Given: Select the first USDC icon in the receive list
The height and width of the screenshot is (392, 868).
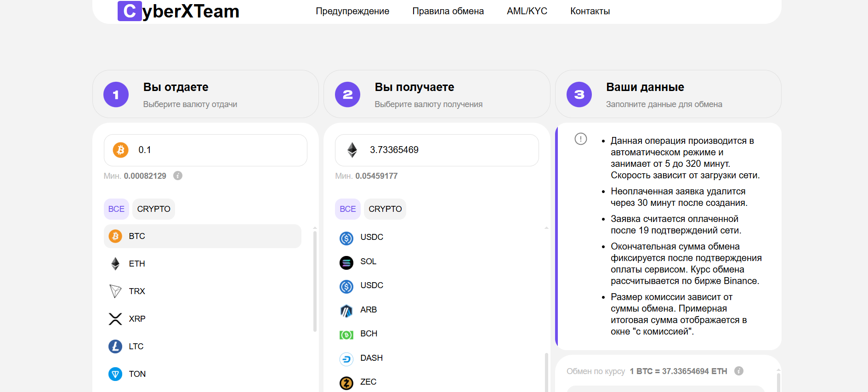Looking at the screenshot, I should coord(346,238).
